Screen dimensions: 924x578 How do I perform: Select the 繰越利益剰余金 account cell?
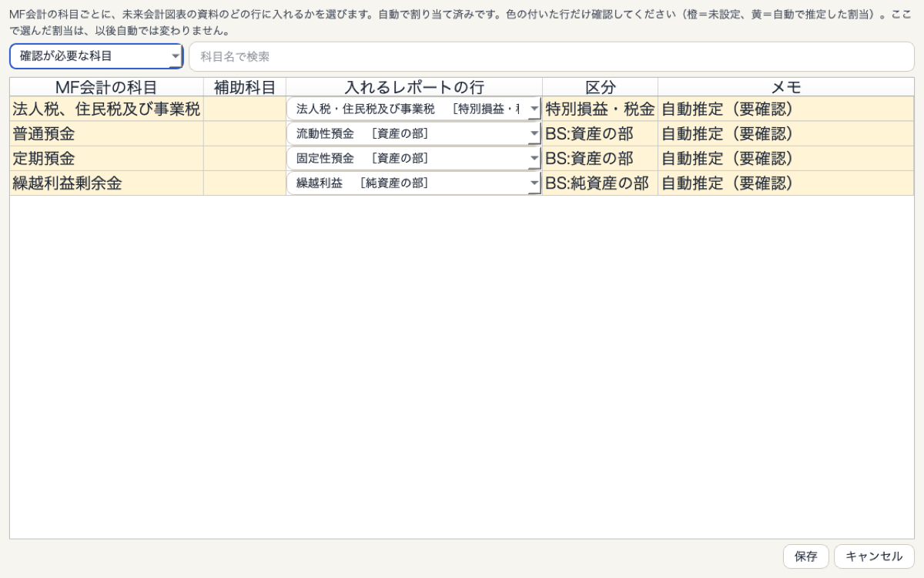106,183
